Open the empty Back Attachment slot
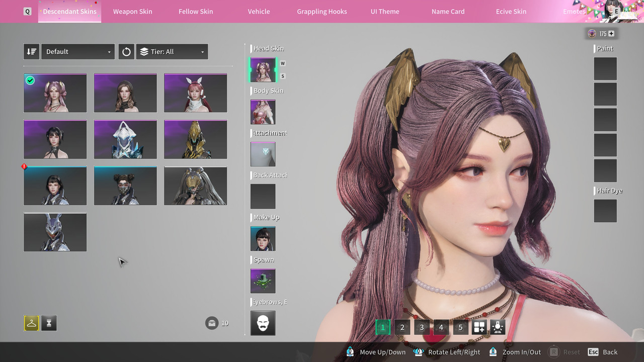 [263, 197]
